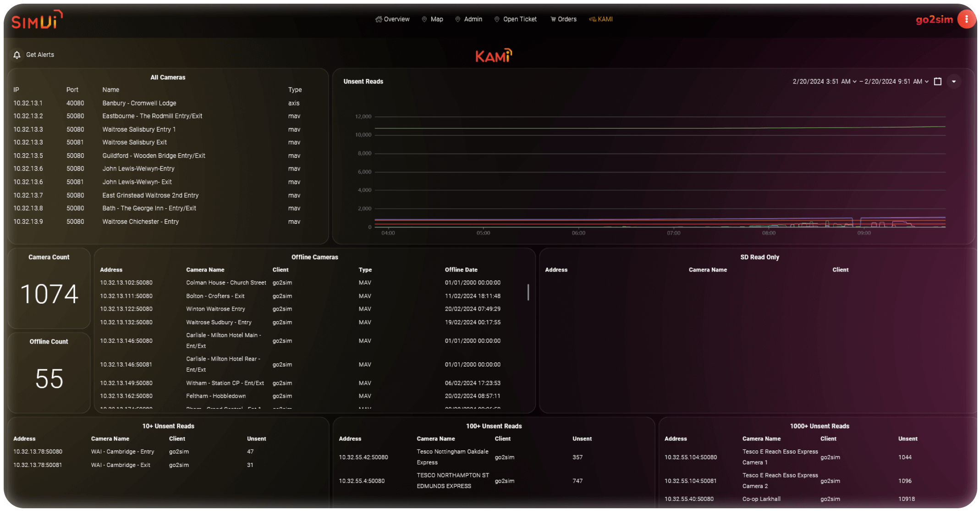Click Tesco E Reach Esso Express Camera 2
The width and height of the screenshot is (980, 511).
point(780,481)
